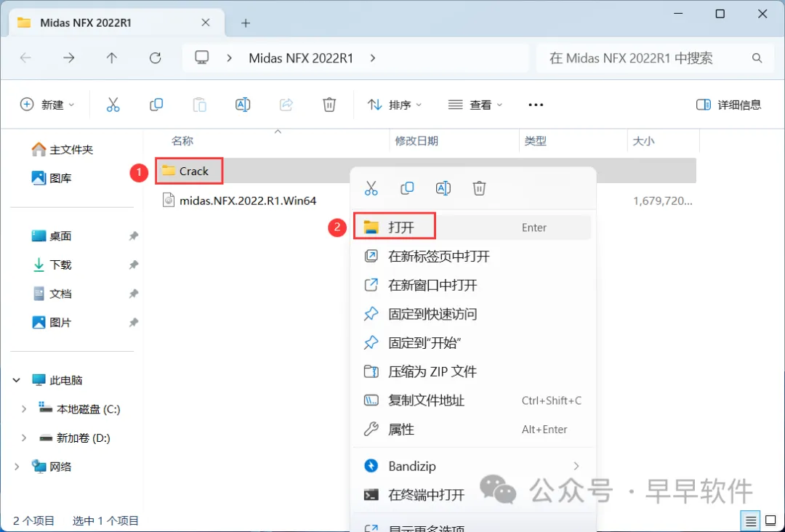Click the Copy icon in the context menu
Image resolution: width=785 pixels, height=532 pixels.
click(x=407, y=188)
